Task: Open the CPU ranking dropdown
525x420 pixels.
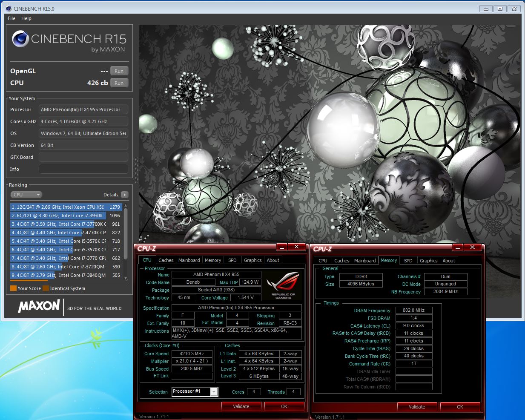Action: click(26, 195)
